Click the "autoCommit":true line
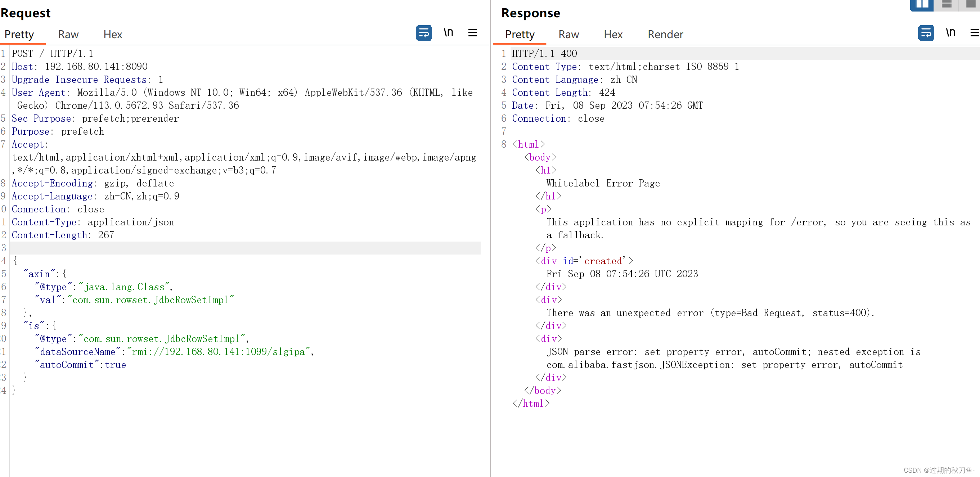Screen dimensions: 980x477 pyautogui.click(x=80, y=364)
